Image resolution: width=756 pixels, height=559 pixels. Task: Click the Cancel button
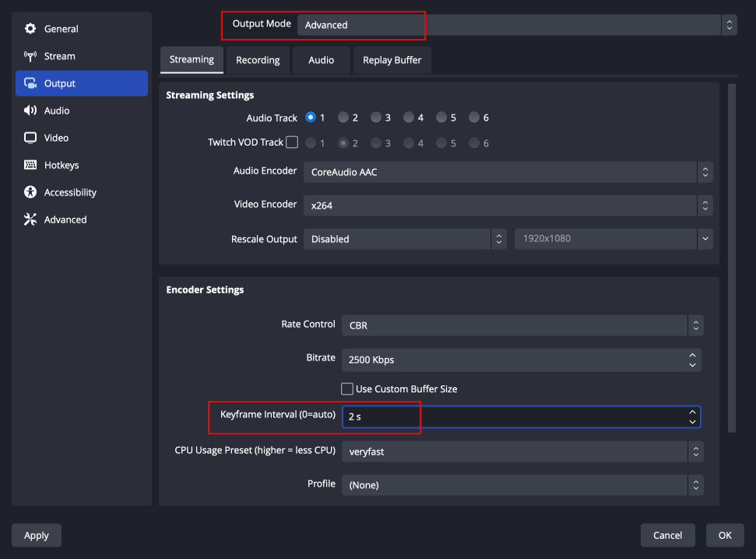pos(668,536)
